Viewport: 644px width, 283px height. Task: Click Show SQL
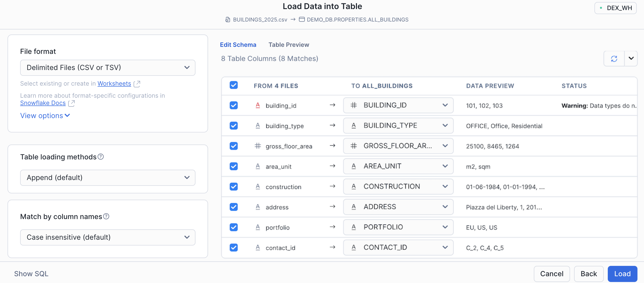pos(31,274)
